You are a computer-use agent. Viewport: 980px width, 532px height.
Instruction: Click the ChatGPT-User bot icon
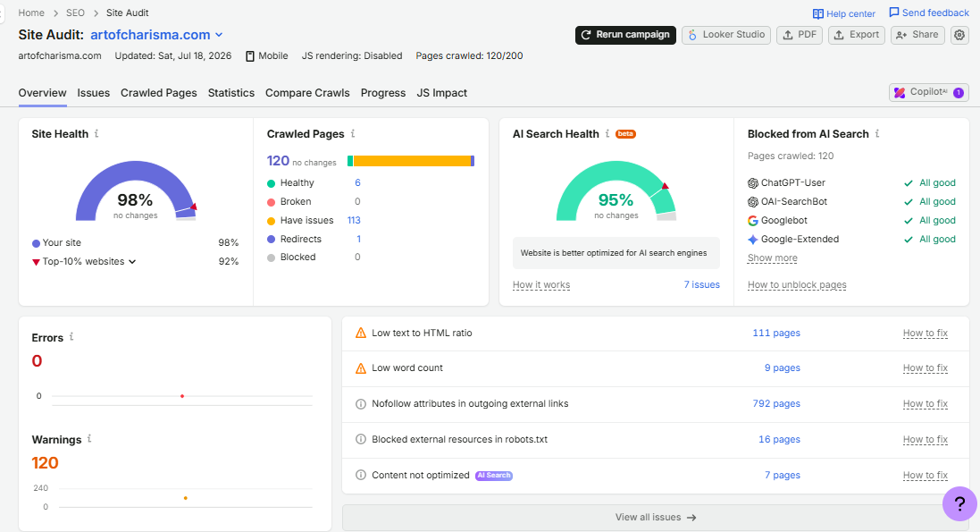(x=753, y=182)
